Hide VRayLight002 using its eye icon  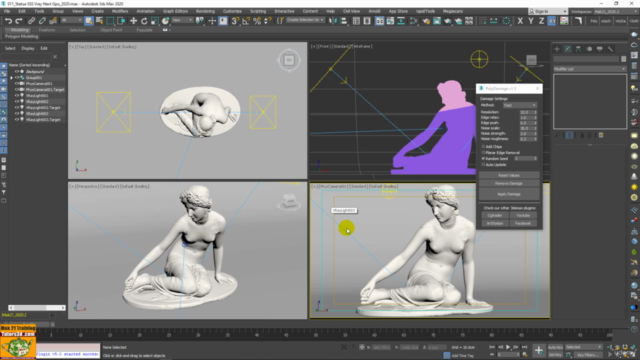tap(17, 102)
